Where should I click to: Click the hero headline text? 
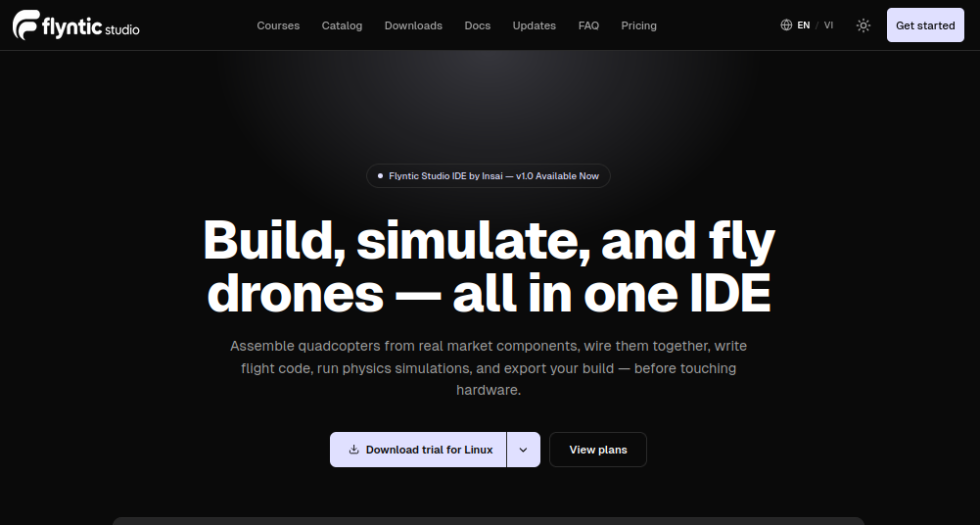[x=489, y=266]
